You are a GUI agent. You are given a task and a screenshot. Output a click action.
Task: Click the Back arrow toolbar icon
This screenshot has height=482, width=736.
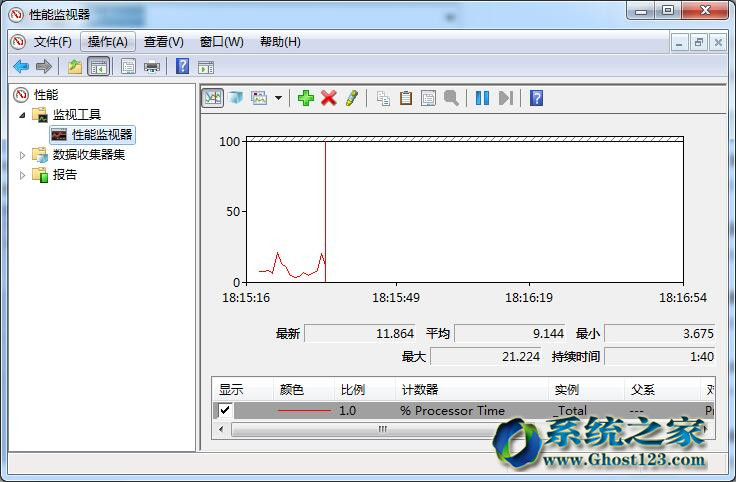(21, 67)
